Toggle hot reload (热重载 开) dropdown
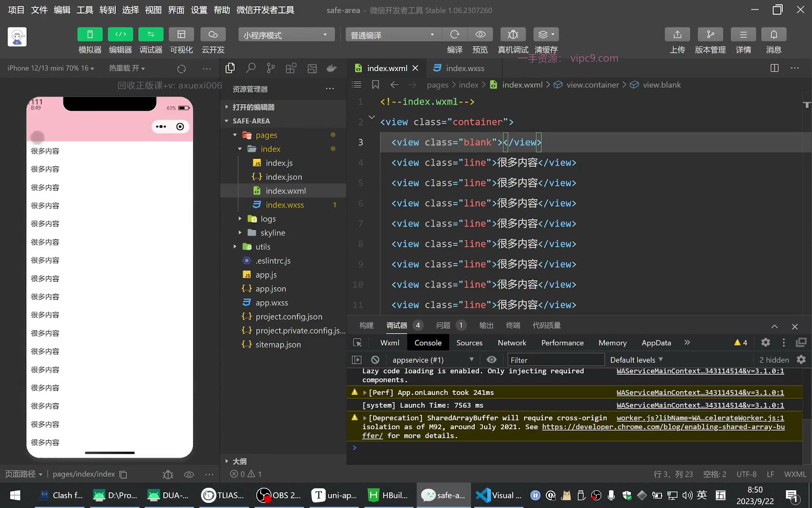This screenshot has width=812, height=508. pos(127,68)
